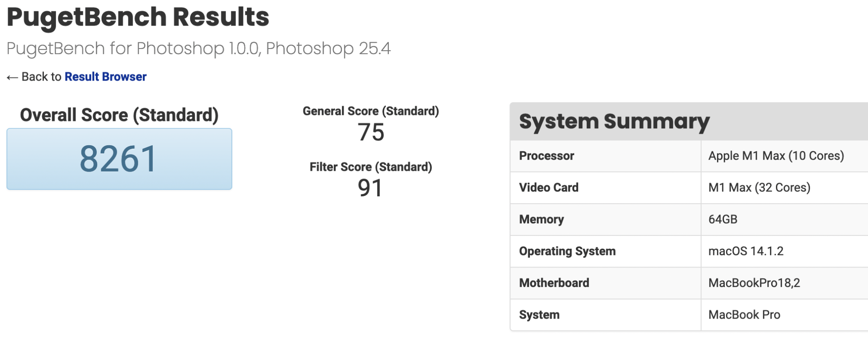Click the M1 Max (32 Cores) value

(759, 187)
